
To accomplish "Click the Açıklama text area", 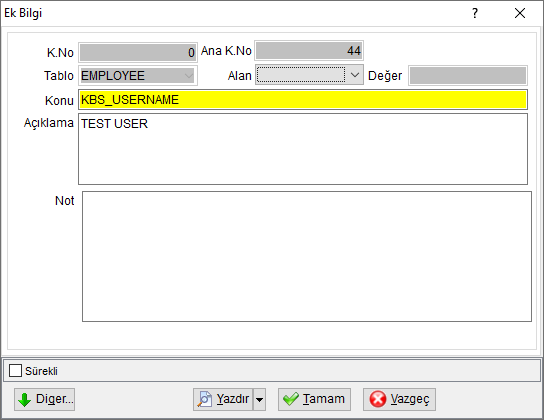I will [x=303, y=149].
